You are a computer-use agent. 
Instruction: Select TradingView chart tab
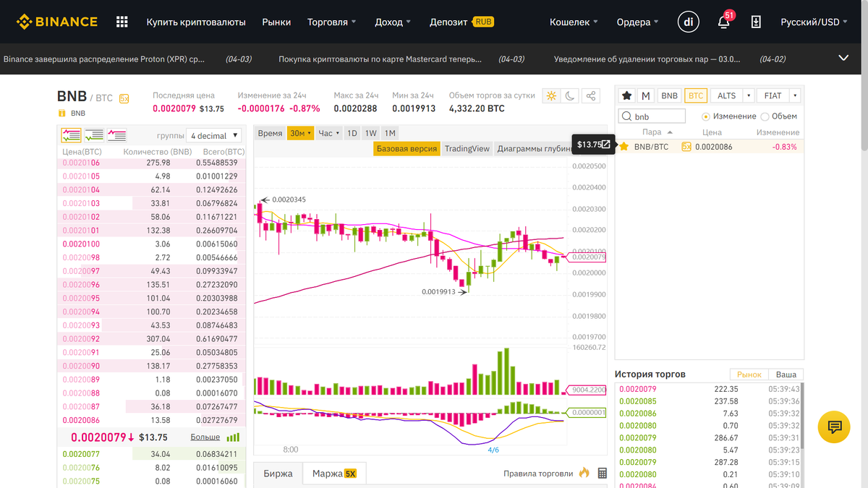coord(467,148)
